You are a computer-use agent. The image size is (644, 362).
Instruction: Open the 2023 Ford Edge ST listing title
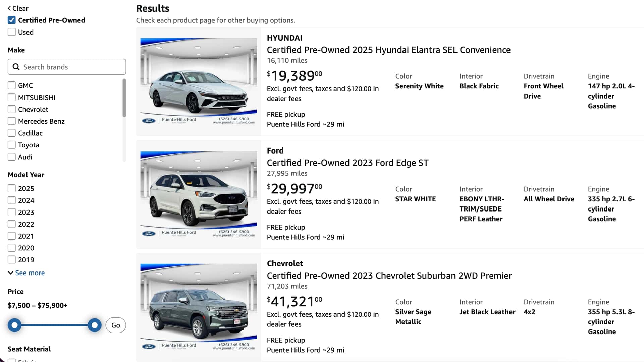coord(347,163)
